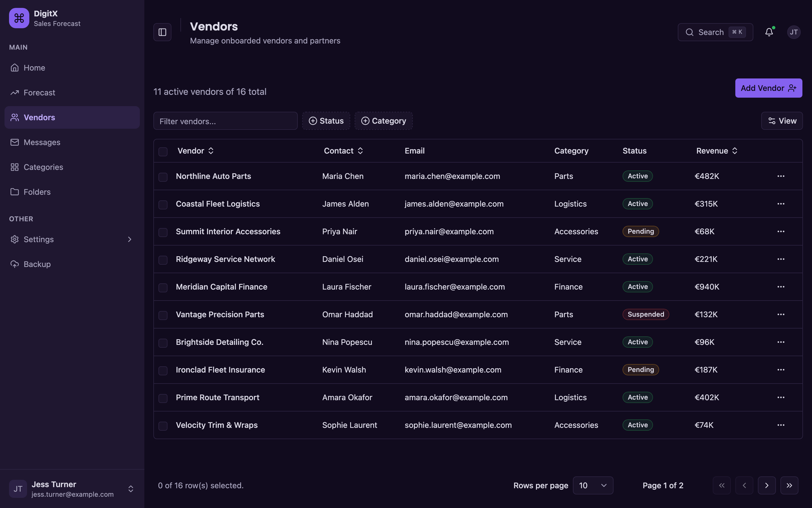Check the Velocity Trim & Wraps row

pos(163,426)
